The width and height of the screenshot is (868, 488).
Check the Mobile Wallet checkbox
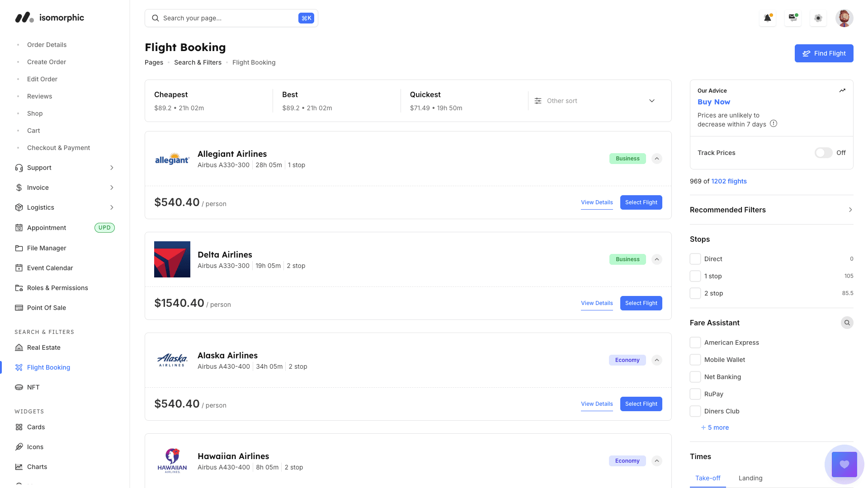coord(695,360)
